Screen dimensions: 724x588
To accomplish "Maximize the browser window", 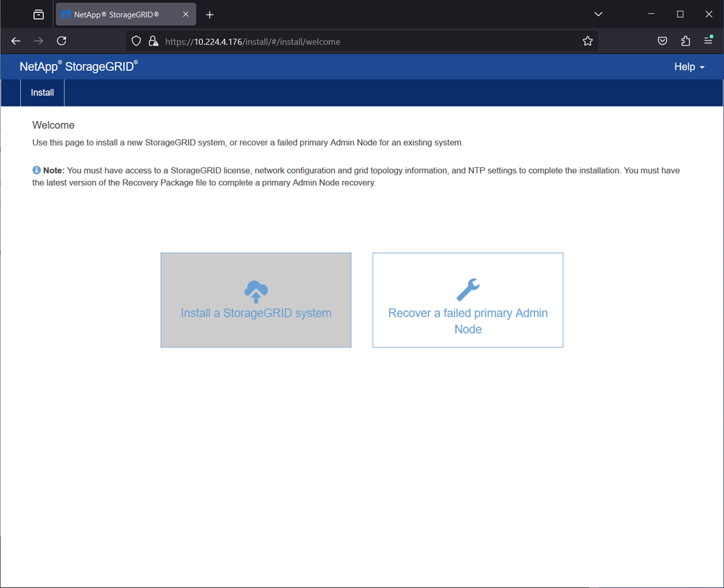I will (x=680, y=14).
